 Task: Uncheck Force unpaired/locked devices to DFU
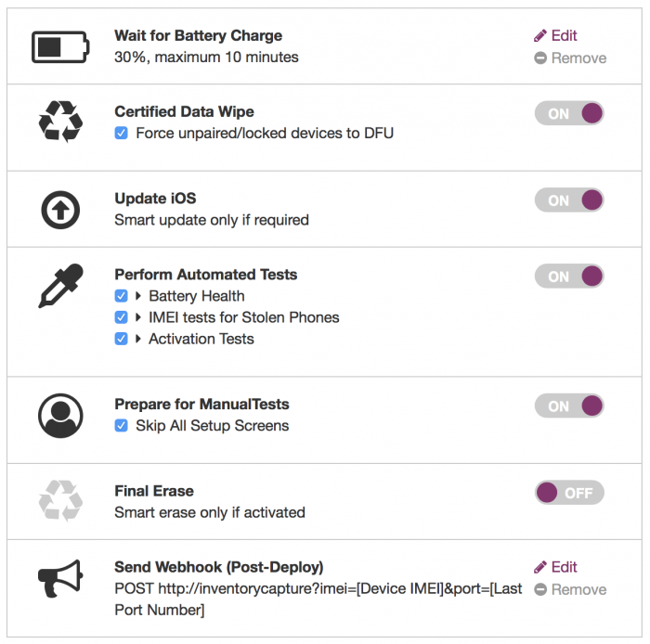(x=121, y=133)
